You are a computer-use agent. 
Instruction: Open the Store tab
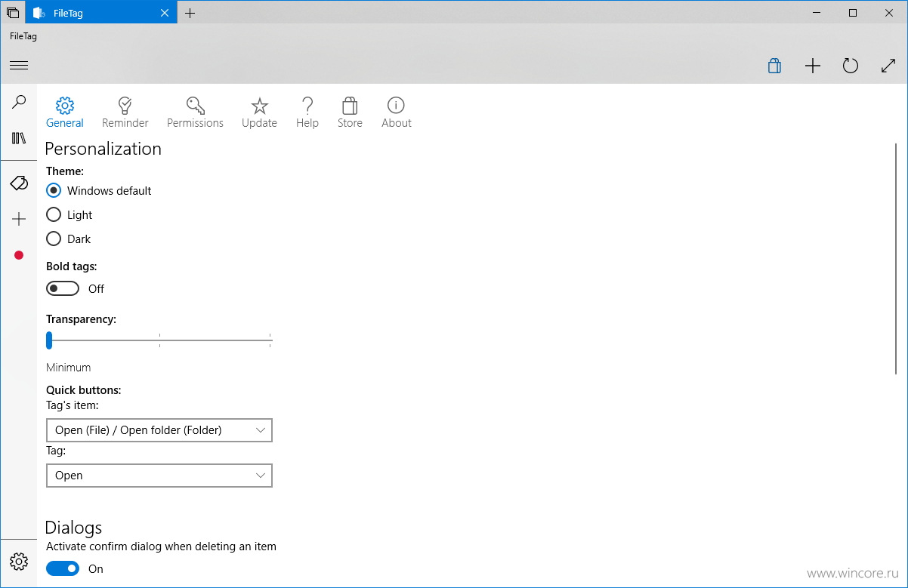(x=350, y=112)
